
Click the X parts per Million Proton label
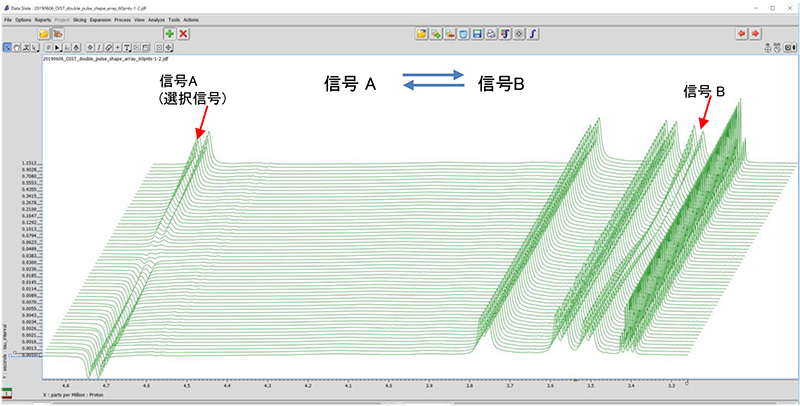coord(74,395)
